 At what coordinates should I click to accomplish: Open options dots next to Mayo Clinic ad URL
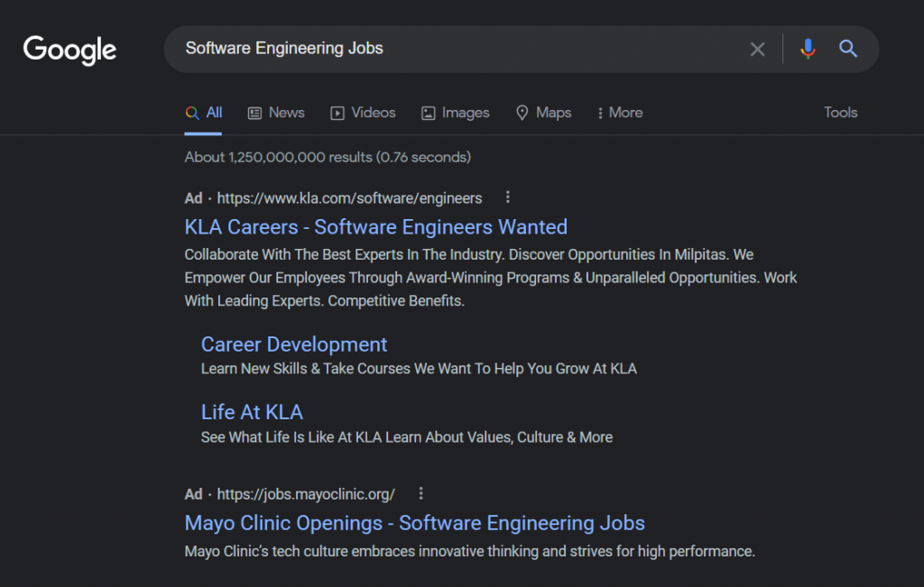(x=420, y=493)
